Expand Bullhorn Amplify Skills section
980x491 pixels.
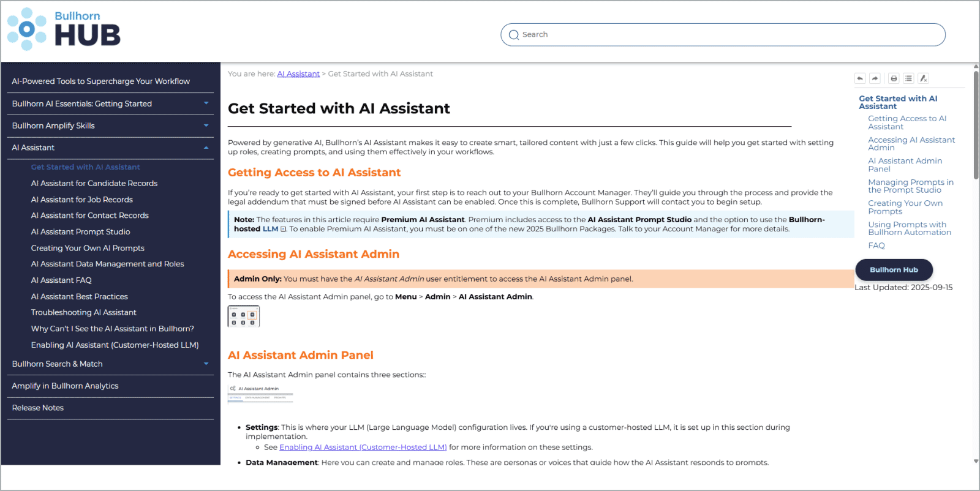pos(207,126)
